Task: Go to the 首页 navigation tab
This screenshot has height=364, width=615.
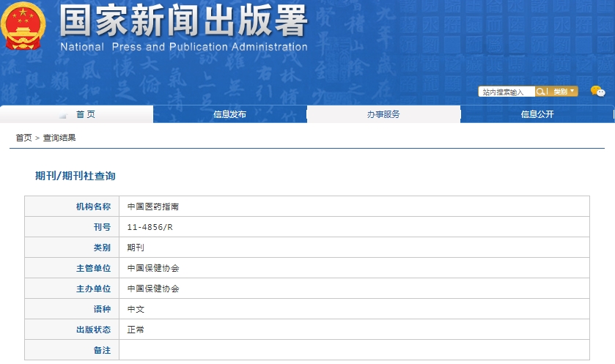Action: pos(85,114)
